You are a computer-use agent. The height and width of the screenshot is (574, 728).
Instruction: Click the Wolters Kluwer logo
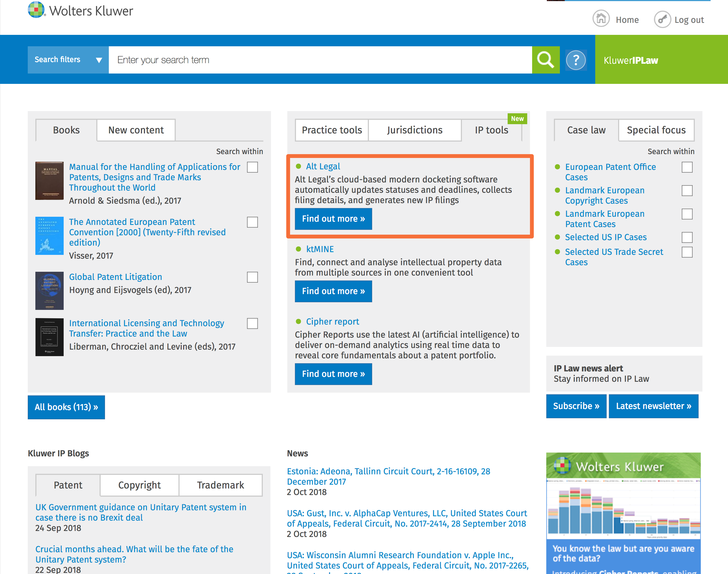click(81, 10)
